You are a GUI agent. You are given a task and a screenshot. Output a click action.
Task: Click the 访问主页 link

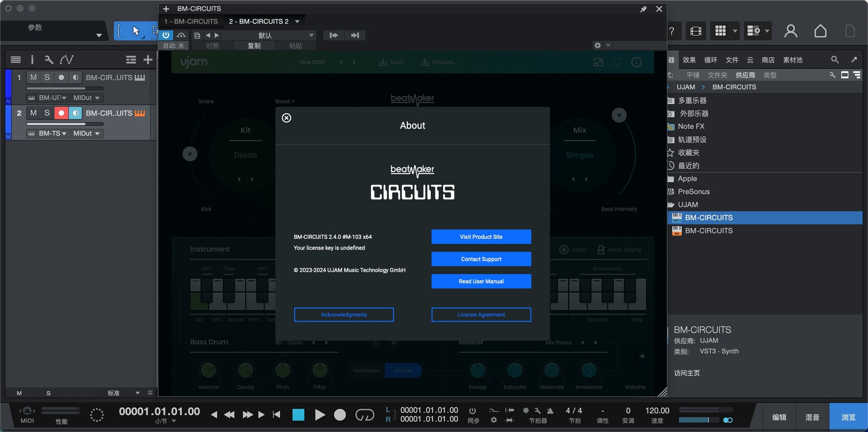[687, 373]
